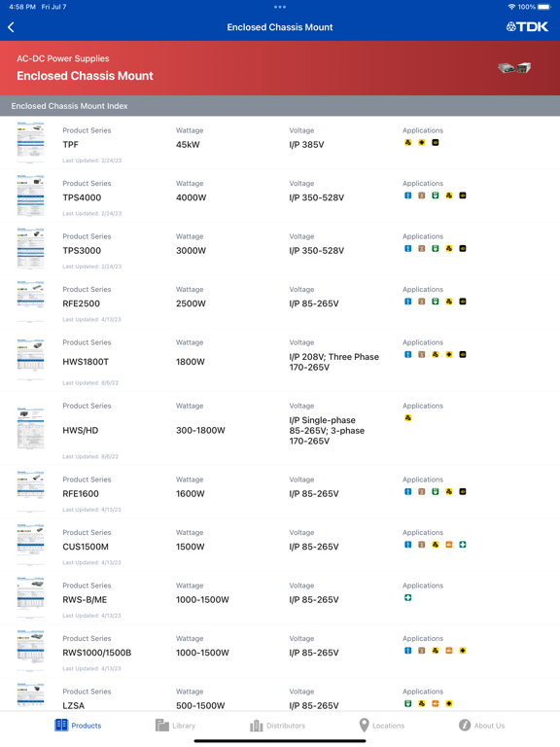Select the TPF product series
Screen dimensions: 560x747
(x=70, y=145)
